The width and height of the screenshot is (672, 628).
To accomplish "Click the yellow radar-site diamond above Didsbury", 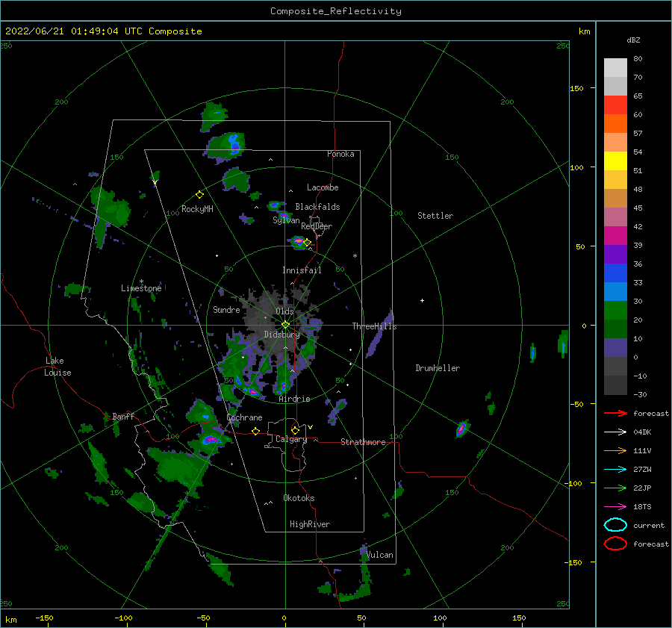I will pyautogui.click(x=285, y=325).
